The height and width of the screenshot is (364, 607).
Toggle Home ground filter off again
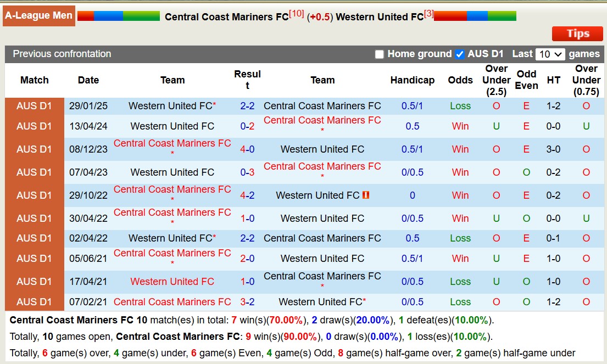pyautogui.click(x=379, y=54)
